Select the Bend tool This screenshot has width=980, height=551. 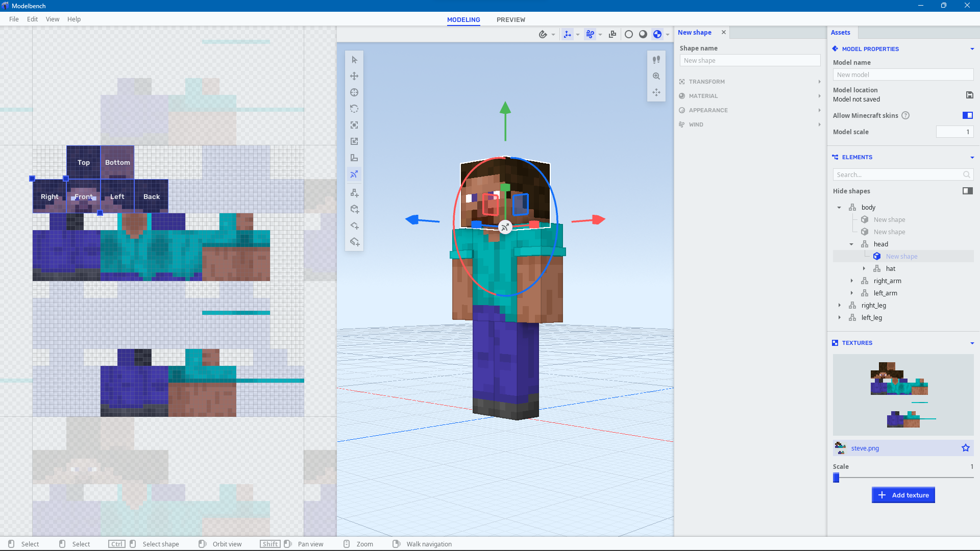[x=354, y=158]
